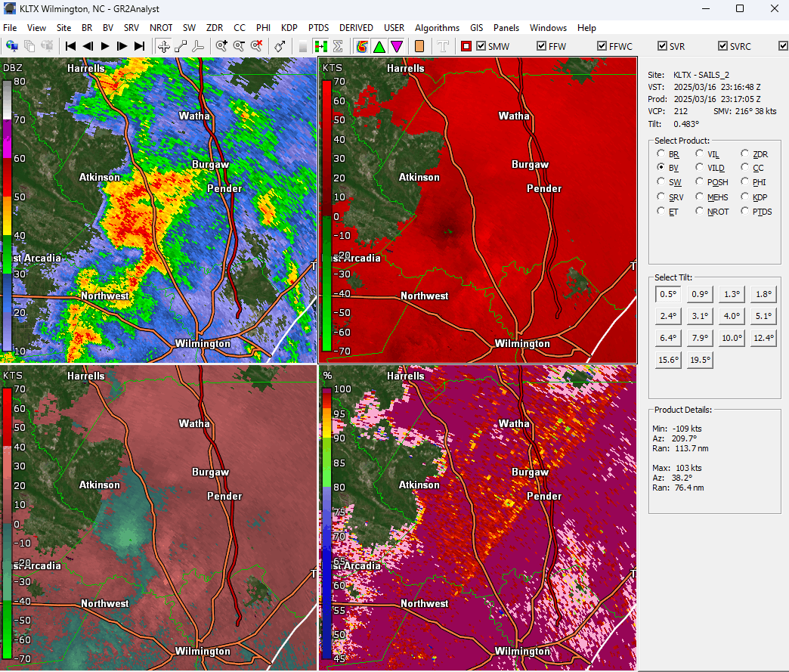Select the pan (four-arrow) tool
The image size is (789, 672).
pos(163,46)
